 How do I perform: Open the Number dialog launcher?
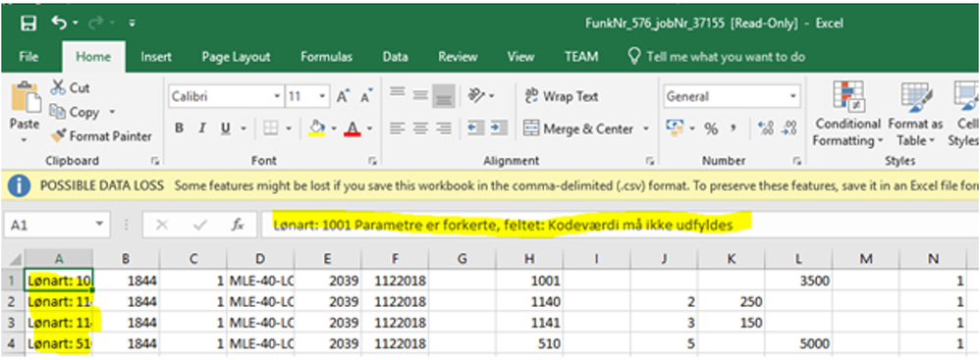(x=797, y=161)
